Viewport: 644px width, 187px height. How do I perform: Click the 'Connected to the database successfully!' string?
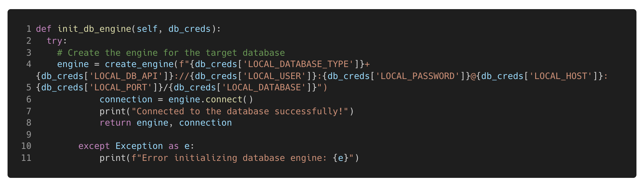(240, 111)
